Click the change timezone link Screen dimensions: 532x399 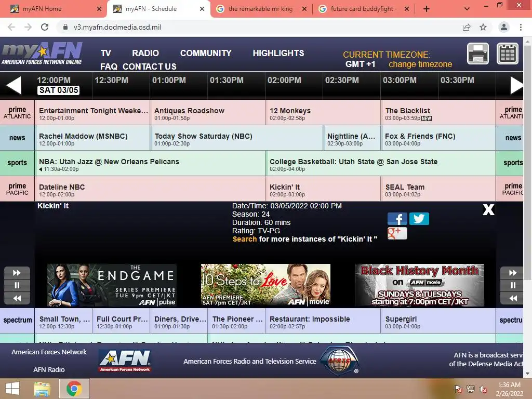(420, 64)
